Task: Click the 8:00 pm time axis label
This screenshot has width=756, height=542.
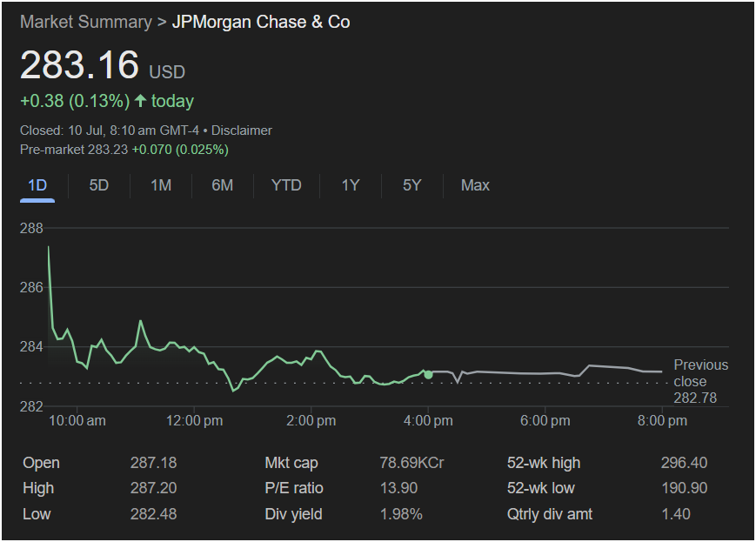Action: pos(662,421)
